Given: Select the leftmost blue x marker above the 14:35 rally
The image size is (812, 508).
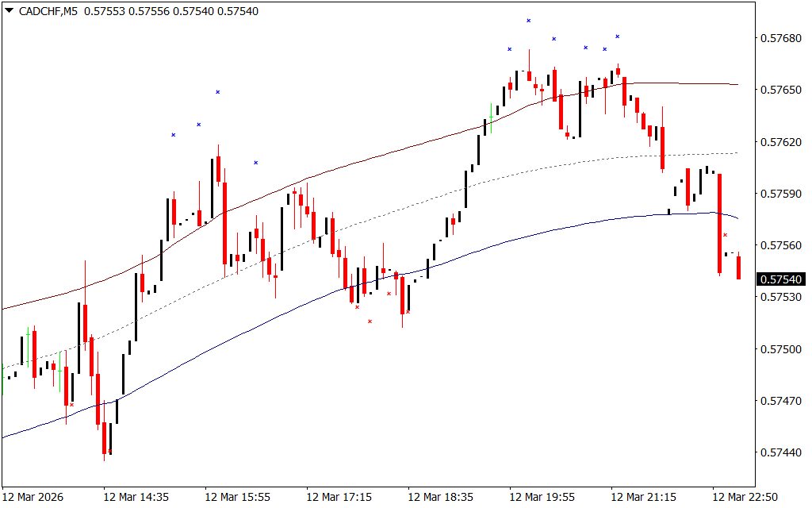Looking at the screenshot, I should pos(173,135).
